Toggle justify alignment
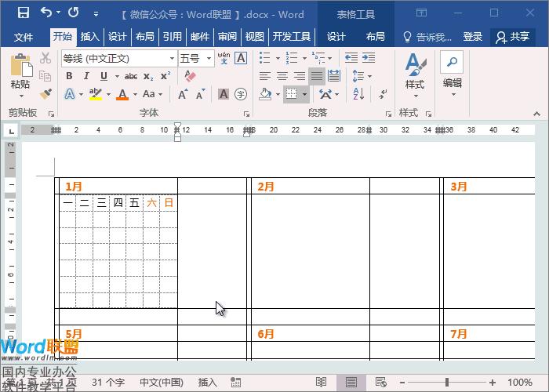The image size is (549, 392). 317,75
